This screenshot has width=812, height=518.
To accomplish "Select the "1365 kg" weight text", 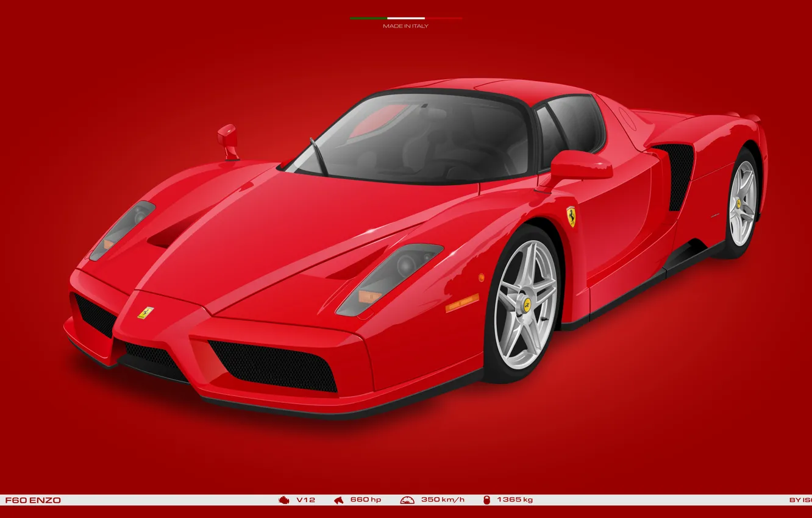I will coord(515,500).
